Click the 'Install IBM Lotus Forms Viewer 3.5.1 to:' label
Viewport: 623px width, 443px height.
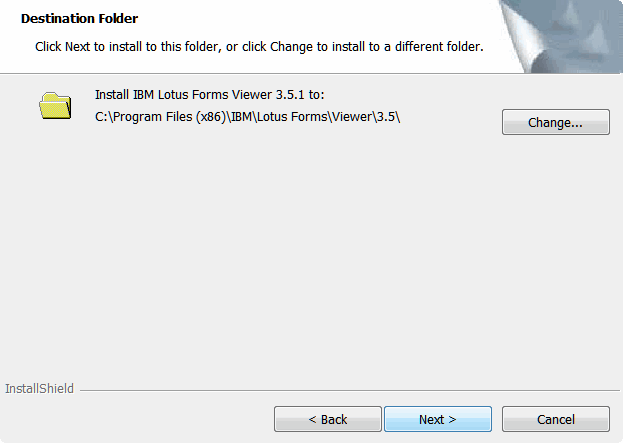[x=210, y=95]
